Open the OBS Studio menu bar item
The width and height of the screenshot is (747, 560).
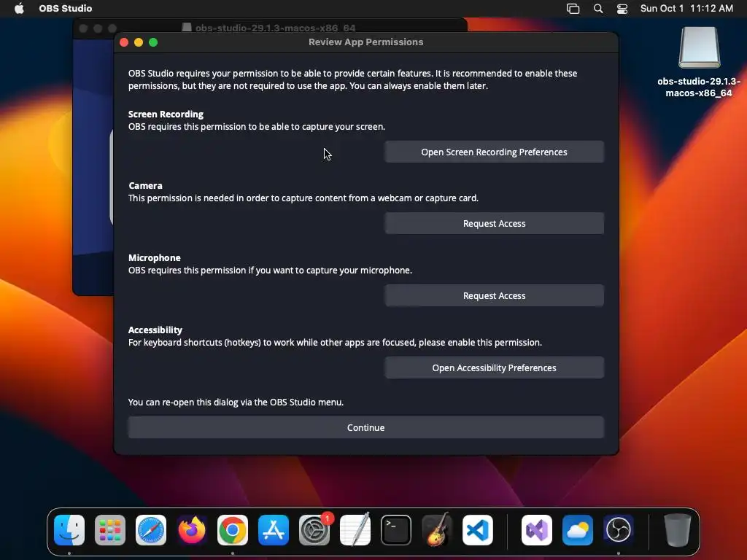(65, 9)
